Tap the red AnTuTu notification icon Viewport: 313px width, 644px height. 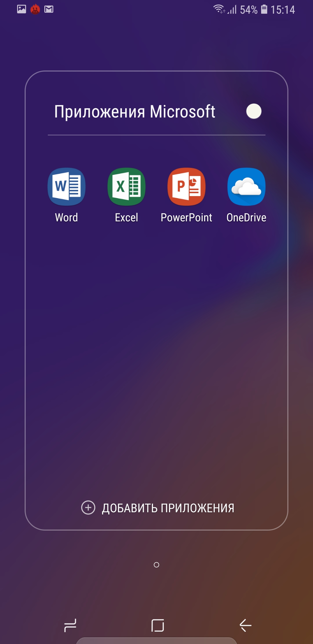point(35,9)
